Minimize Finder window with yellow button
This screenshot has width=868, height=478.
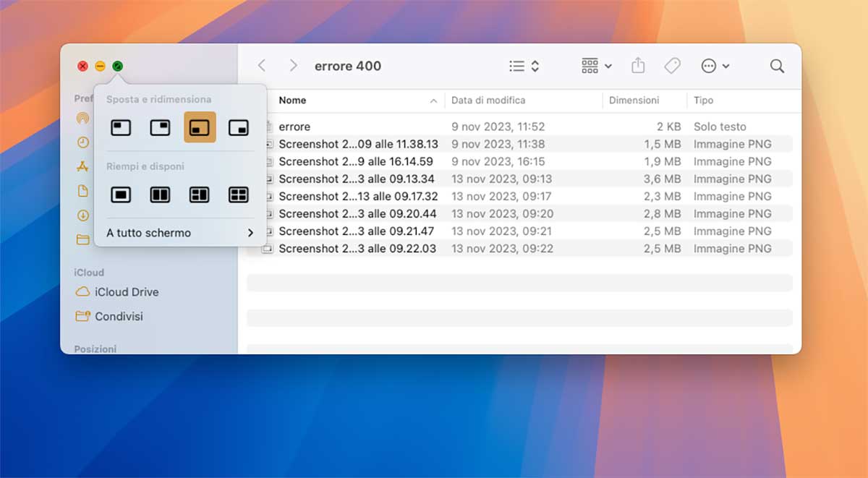click(100, 66)
